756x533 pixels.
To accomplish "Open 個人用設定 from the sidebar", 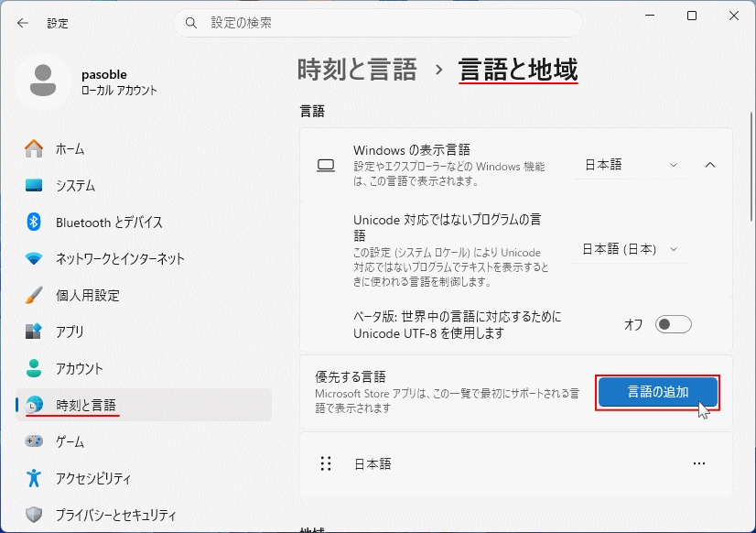I will click(35, 295).
